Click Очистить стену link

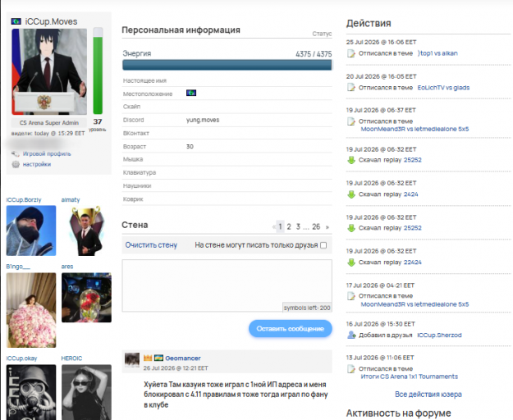click(151, 245)
